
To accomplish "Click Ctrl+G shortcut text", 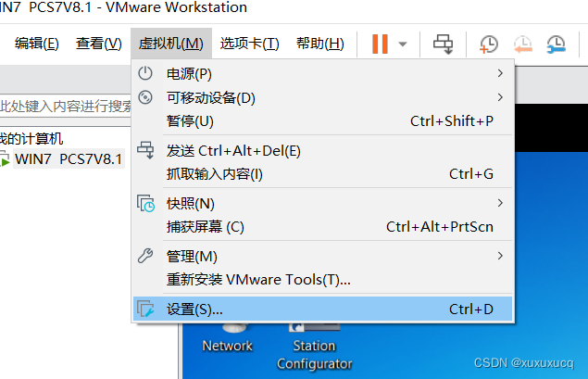I will coord(471,173).
